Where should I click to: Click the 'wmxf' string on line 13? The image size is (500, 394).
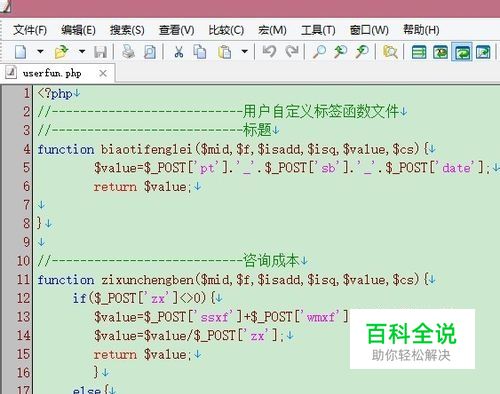(x=322, y=317)
